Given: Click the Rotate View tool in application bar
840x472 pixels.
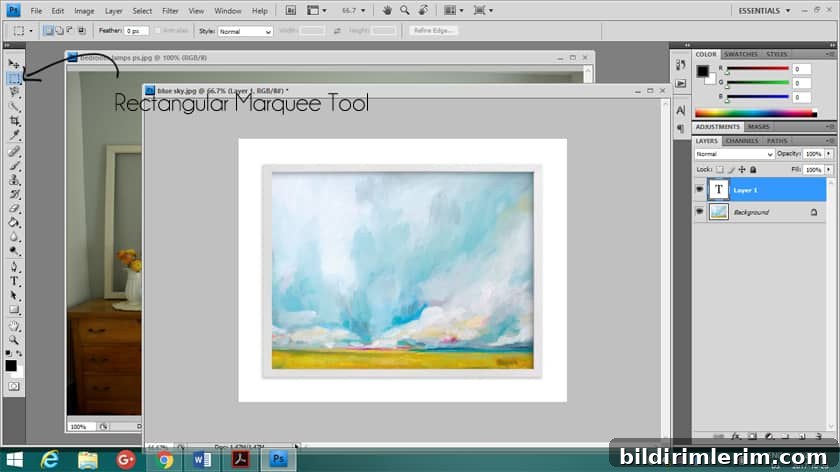Looking at the screenshot, I should tap(423, 10).
